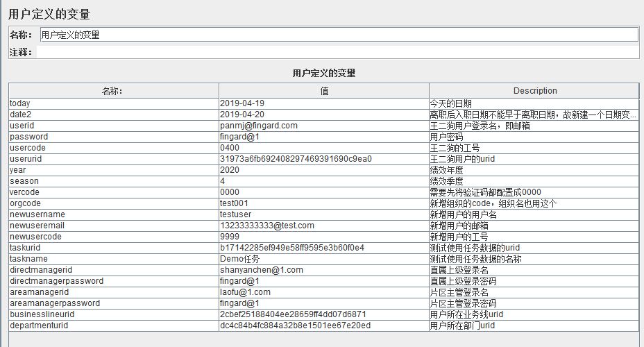Screen dimensions: 644x347
Task: Select value cell 2019-04-19
Action: [x=324, y=103]
